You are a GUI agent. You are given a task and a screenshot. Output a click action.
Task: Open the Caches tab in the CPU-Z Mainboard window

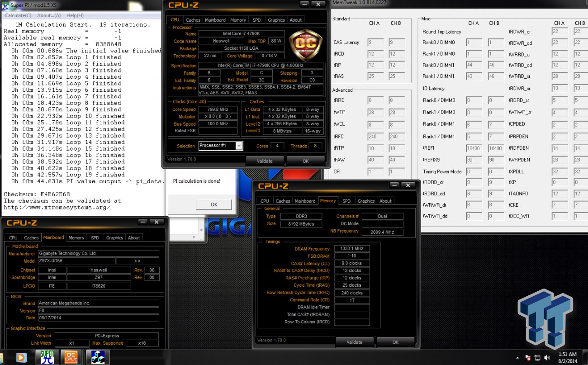pos(31,237)
